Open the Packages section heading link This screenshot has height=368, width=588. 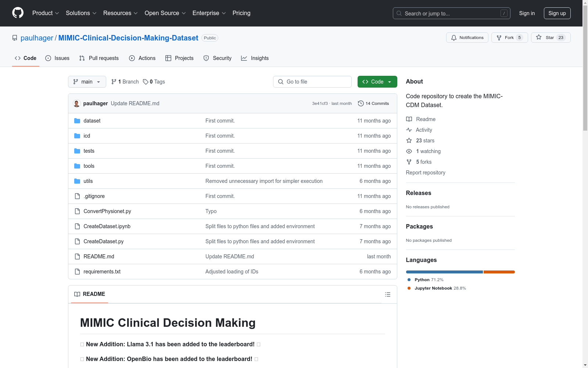pyautogui.click(x=419, y=226)
